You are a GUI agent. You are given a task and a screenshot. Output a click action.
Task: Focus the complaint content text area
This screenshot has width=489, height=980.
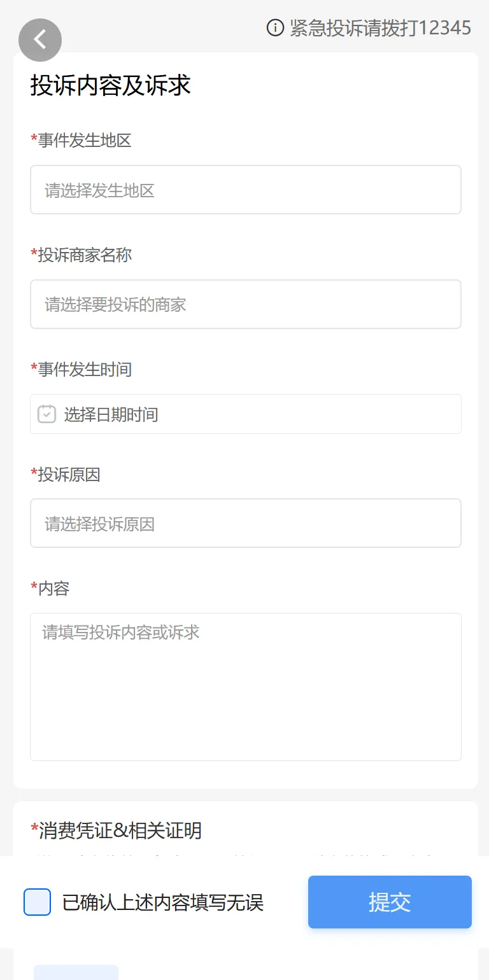point(245,687)
